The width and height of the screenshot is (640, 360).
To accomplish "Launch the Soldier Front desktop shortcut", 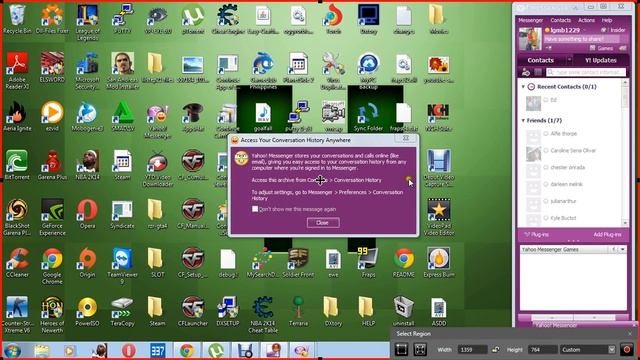I will (298, 262).
